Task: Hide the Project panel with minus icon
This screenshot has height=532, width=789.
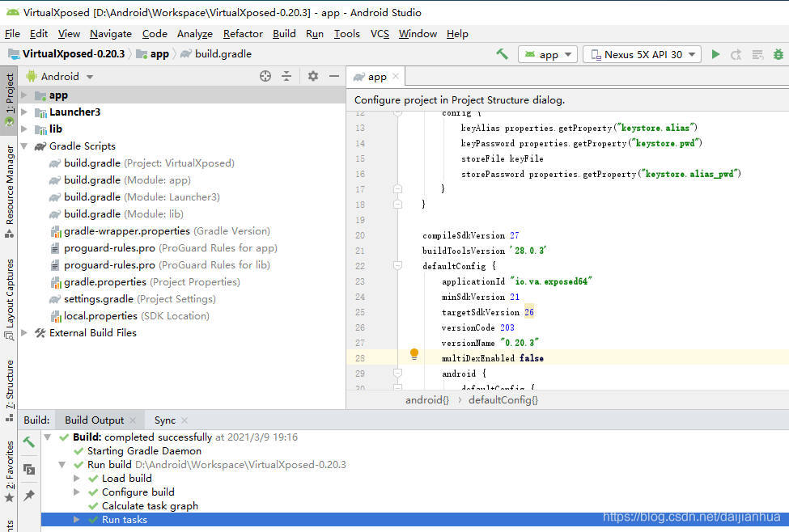Action: [334, 76]
